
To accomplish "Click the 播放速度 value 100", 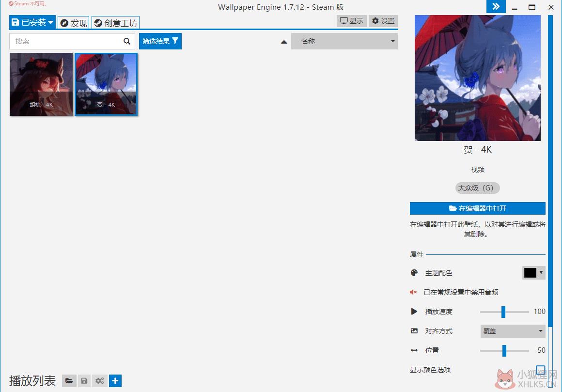I will coord(539,312).
